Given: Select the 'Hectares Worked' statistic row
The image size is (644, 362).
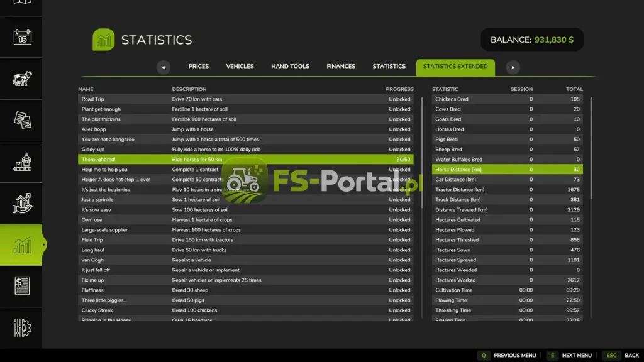Looking at the screenshot, I should pyautogui.click(x=508, y=280).
